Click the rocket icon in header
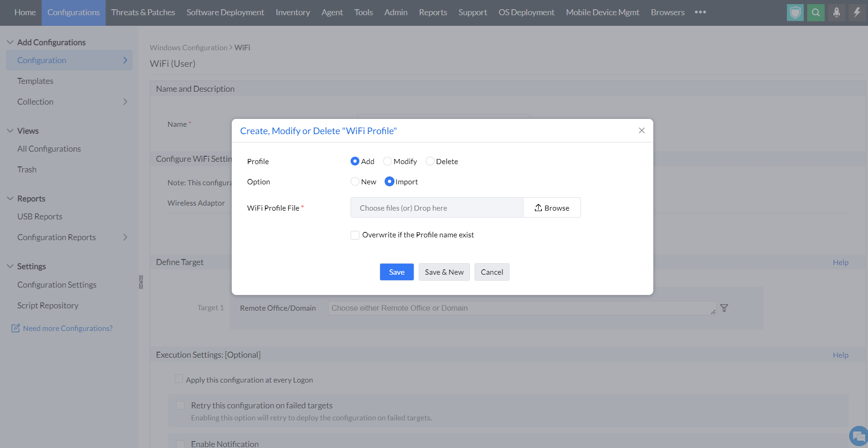The height and width of the screenshot is (448, 868). pos(836,12)
